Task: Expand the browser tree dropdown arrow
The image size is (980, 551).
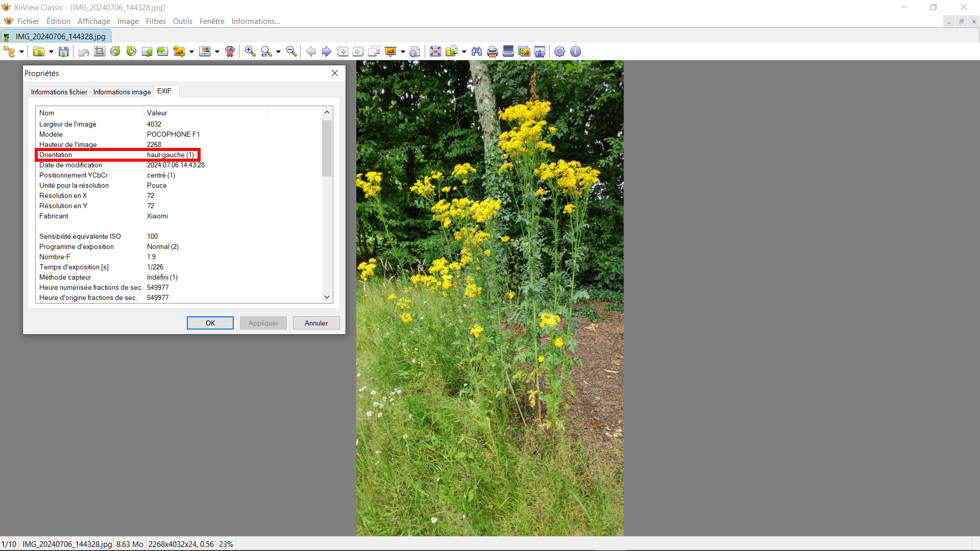Action: pyautogui.click(x=21, y=52)
